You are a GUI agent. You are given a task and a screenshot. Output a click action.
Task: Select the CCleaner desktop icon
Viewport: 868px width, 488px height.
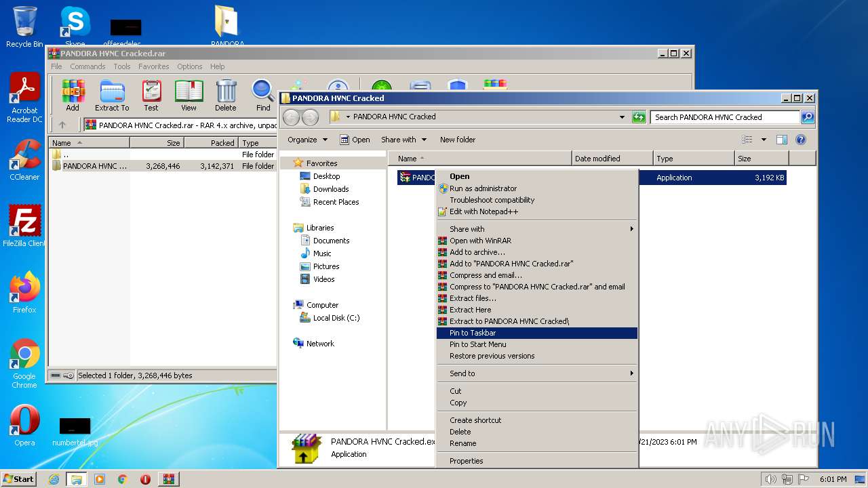pos(24,160)
